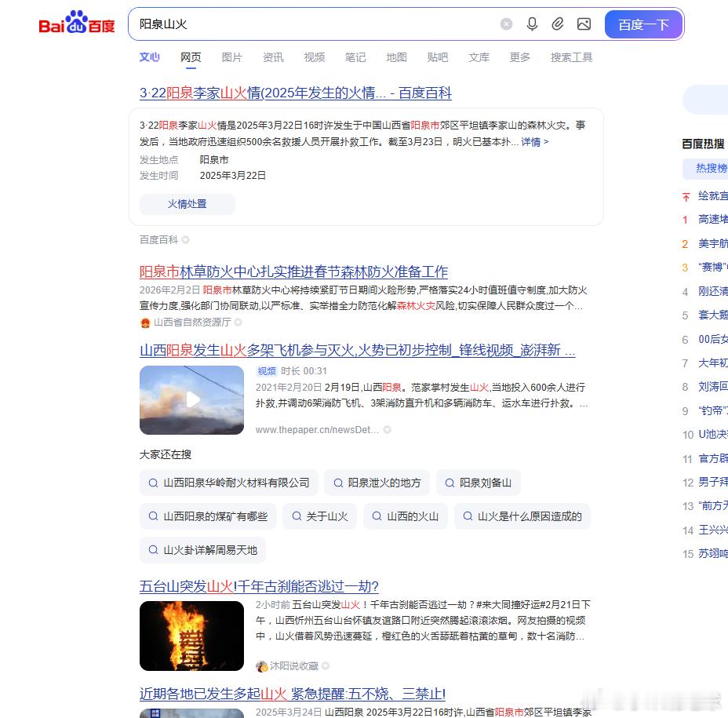Click the 百度一下 search button

pos(643,24)
